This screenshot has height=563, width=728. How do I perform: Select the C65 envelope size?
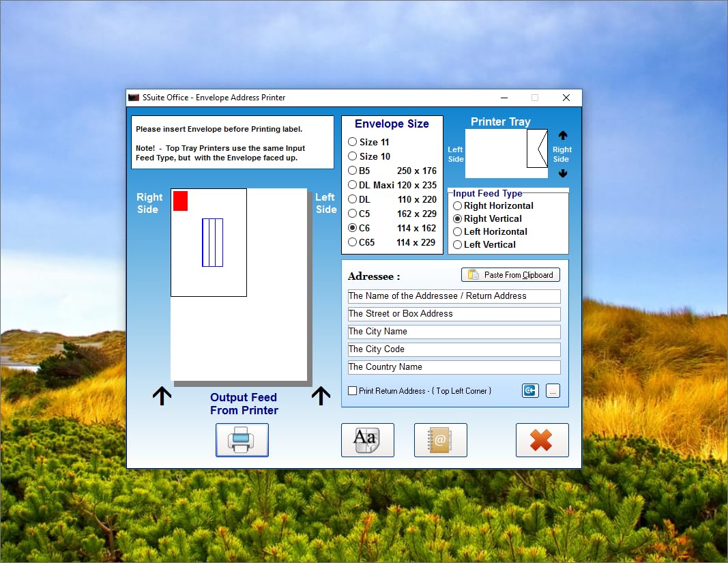pos(353,242)
